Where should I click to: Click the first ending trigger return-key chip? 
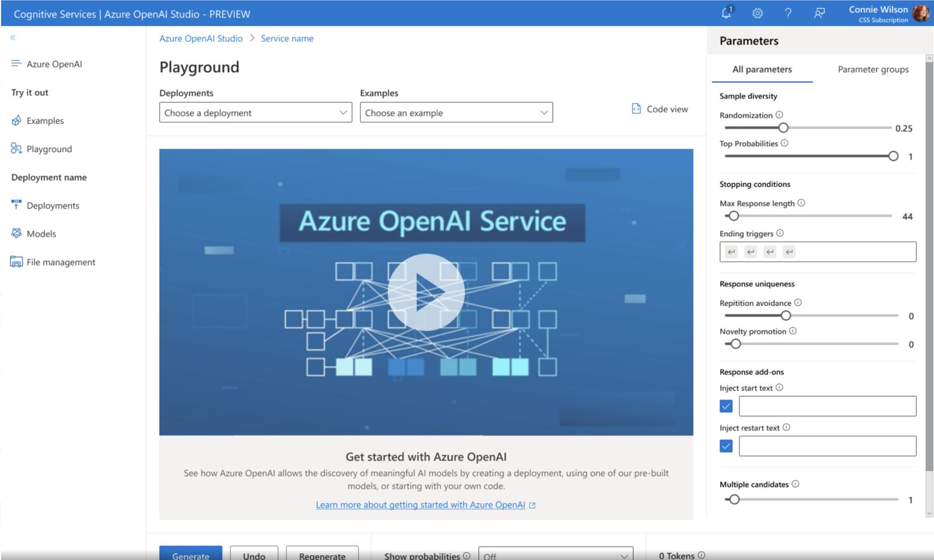[731, 252]
